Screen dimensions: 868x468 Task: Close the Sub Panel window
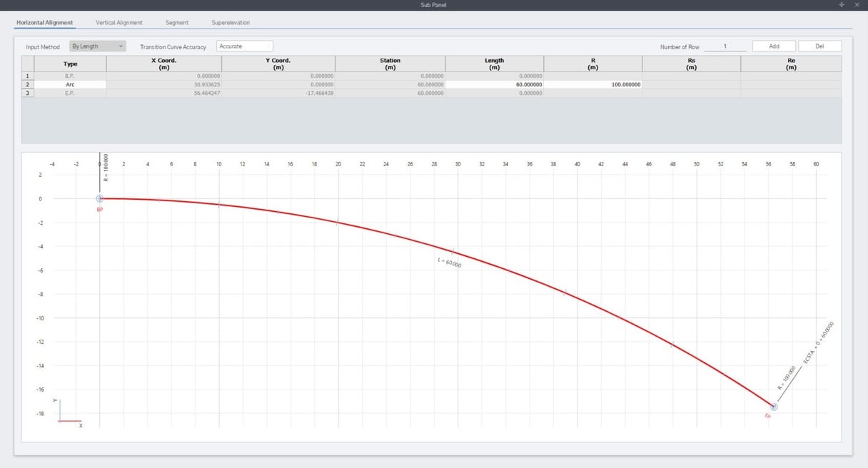pyautogui.click(x=857, y=4)
